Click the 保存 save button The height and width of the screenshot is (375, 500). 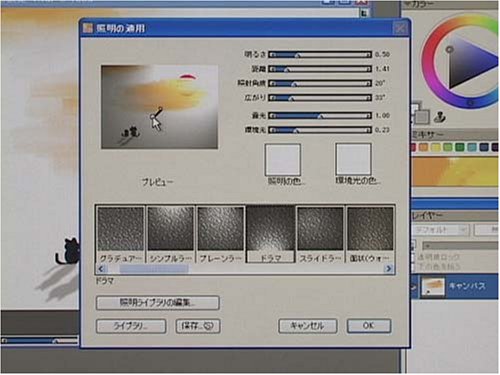click(x=198, y=326)
